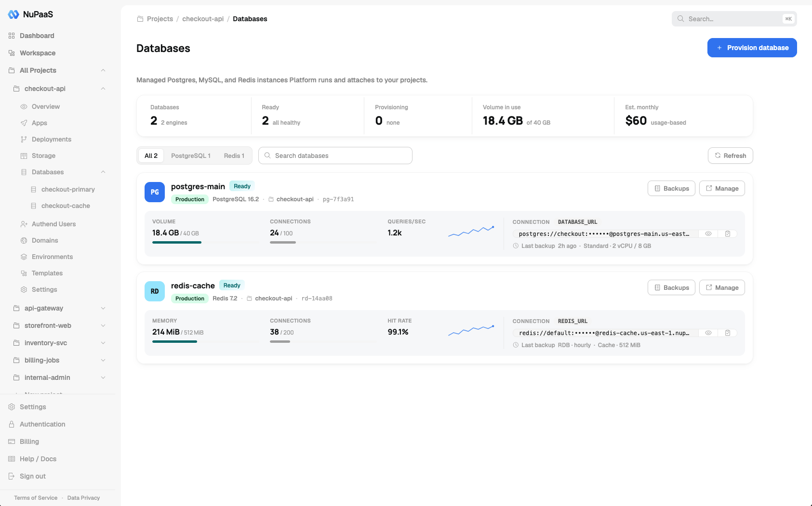Click postgres-main Production tag
The height and width of the screenshot is (506, 812).
pyautogui.click(x=190, y=199)
